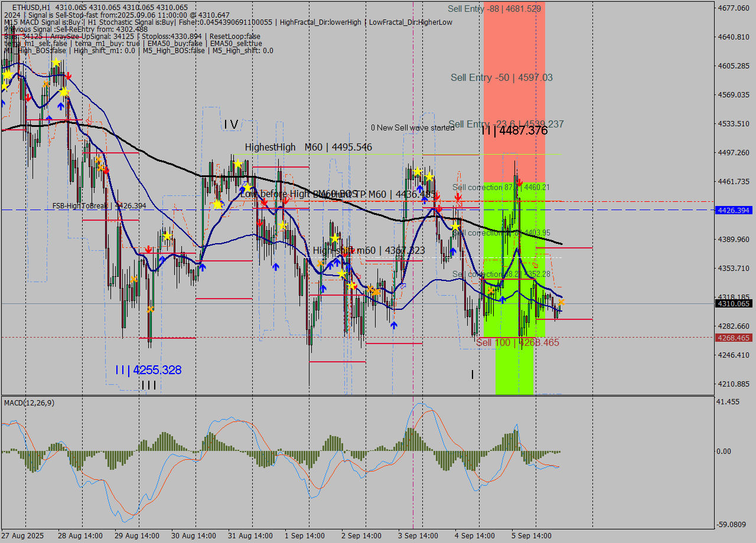Screen dimensions: 756x543
Task: Click the Sell 100 | 4268.465 label
Action: 517,343
